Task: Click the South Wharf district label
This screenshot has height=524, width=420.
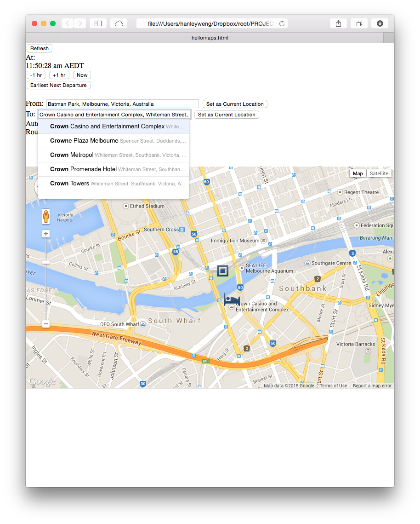Action: (x=174, y=321)
